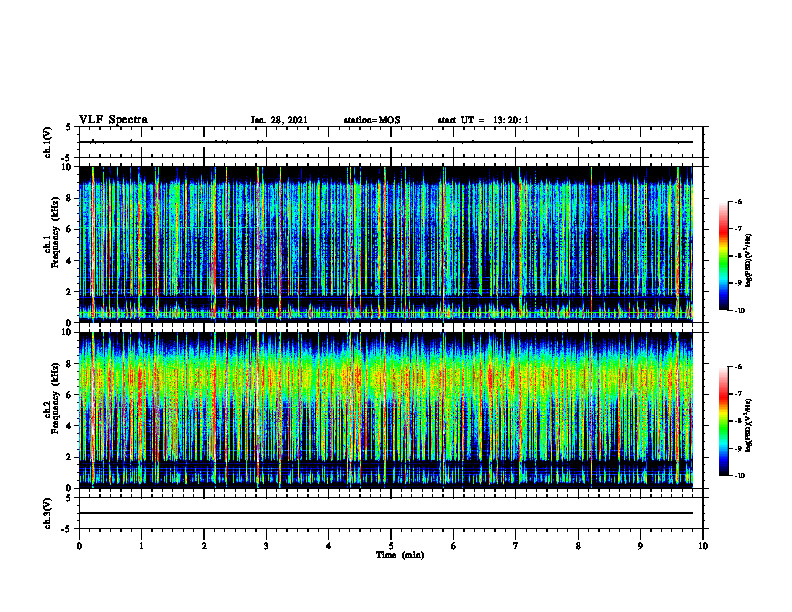The width and height of the screenshot is (792, 612).
Task: Click the "-6" label on ch.1 colorbar
Action: 739,201
